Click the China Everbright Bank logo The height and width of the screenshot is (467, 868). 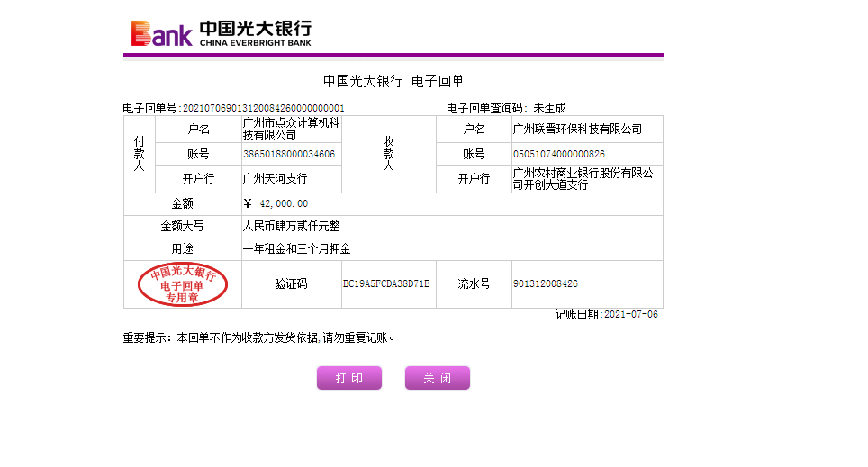[222, 33]
